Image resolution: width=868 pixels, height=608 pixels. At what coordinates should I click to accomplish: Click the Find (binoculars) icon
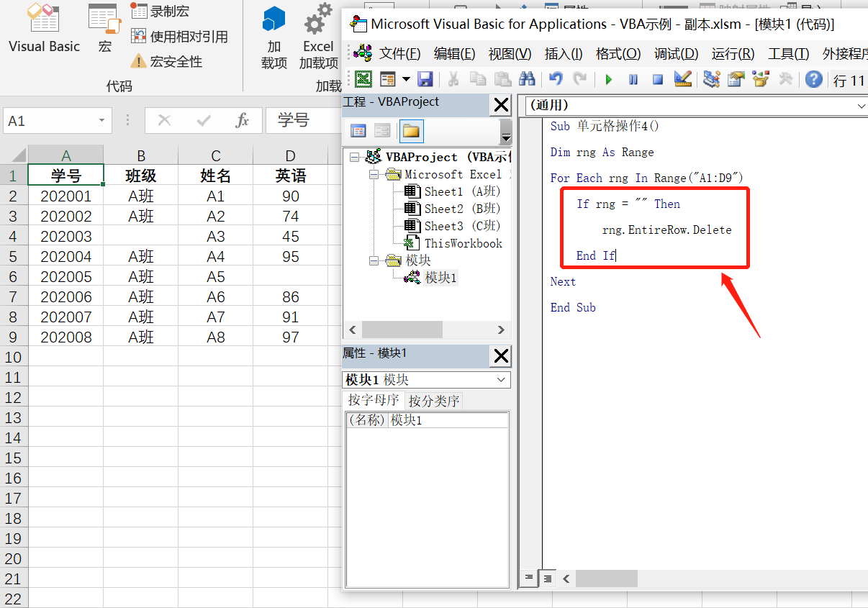(x=528, y=80)
